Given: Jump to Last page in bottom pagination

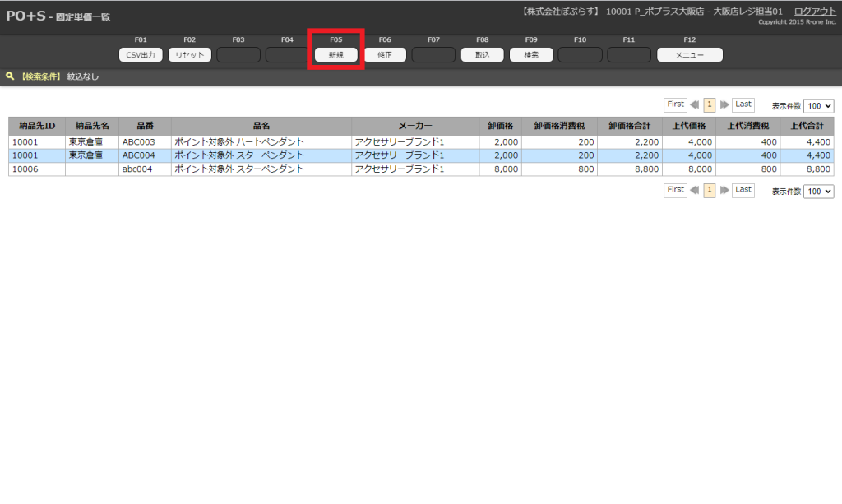Looking at the screenshot, I should coord(743,190).
